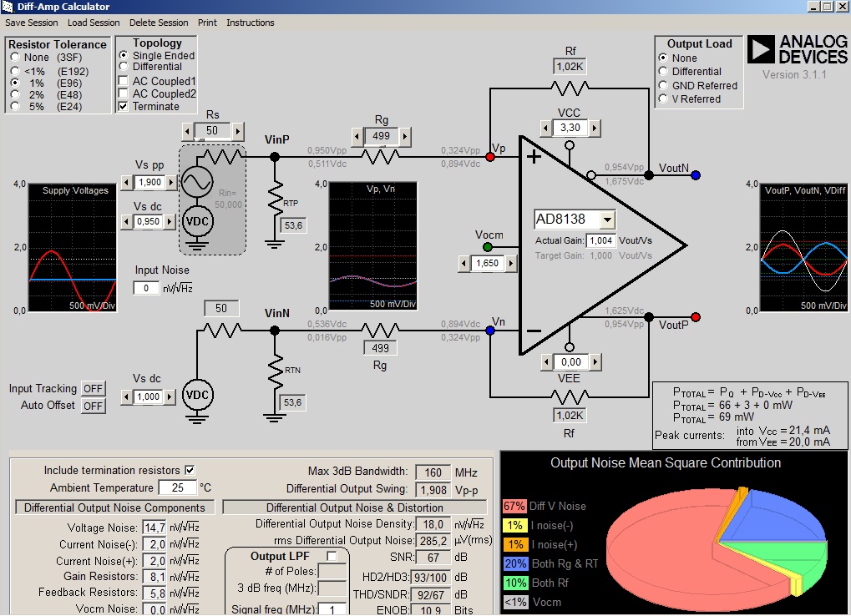Open Load Session menu
The height and width of the screenshot is (616, 851).
[x=94, y=23]
